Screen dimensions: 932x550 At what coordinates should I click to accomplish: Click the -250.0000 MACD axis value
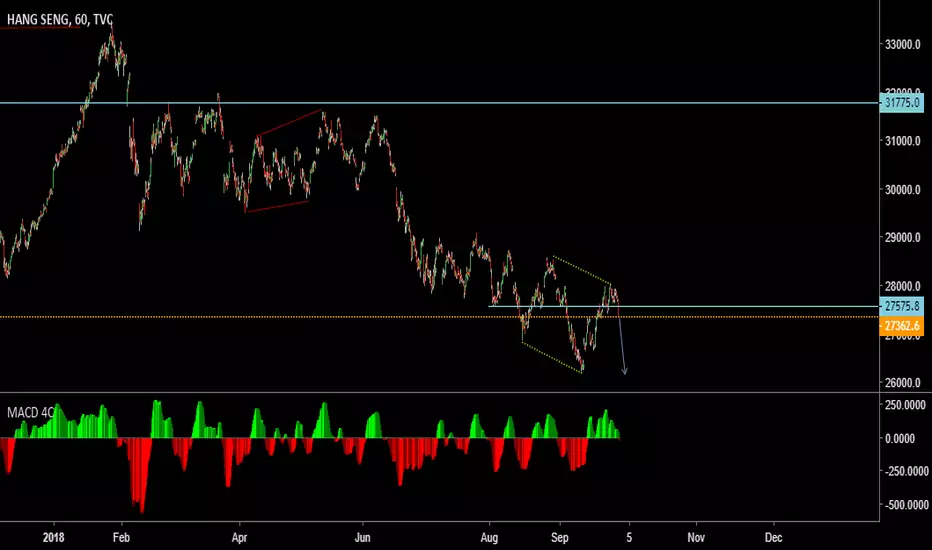click(x=905, y=472)
